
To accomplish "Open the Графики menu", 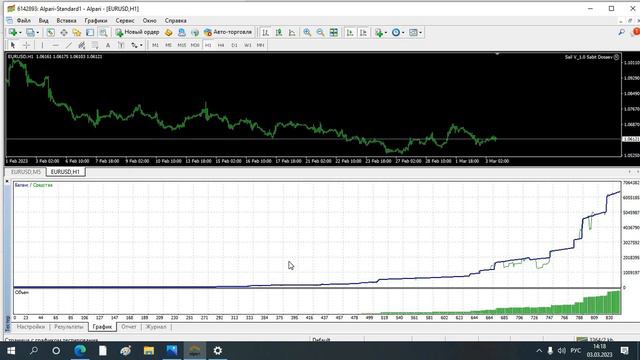I will point(96,20).
